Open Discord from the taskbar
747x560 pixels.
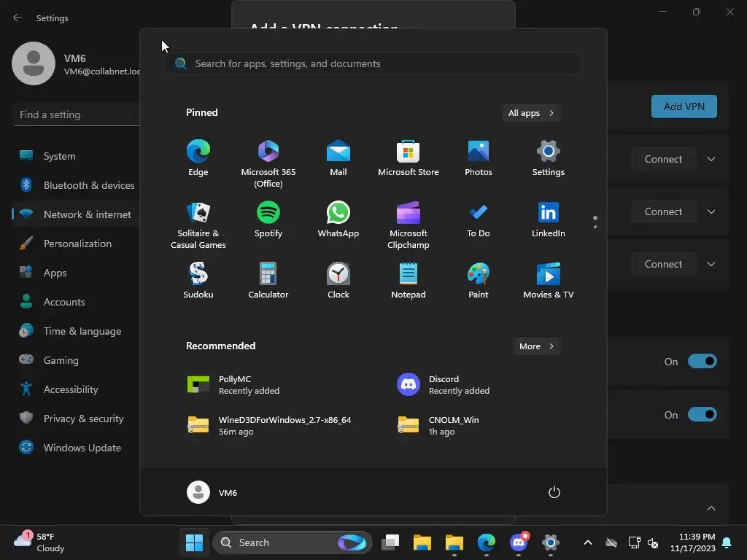(x=519, y=542)
